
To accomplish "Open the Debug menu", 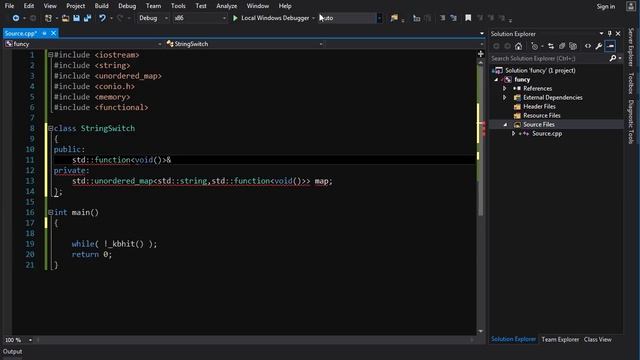I will point(127,6).
